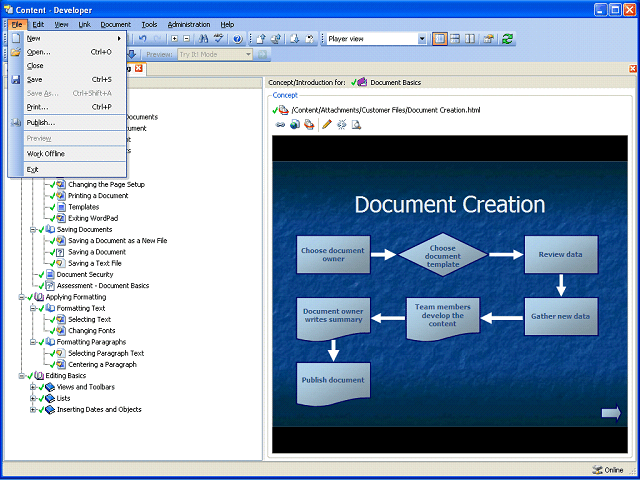This screenshot has width=640, height=480.
Task: Expand the Lists tree node
Action: [x=33, y=398]
